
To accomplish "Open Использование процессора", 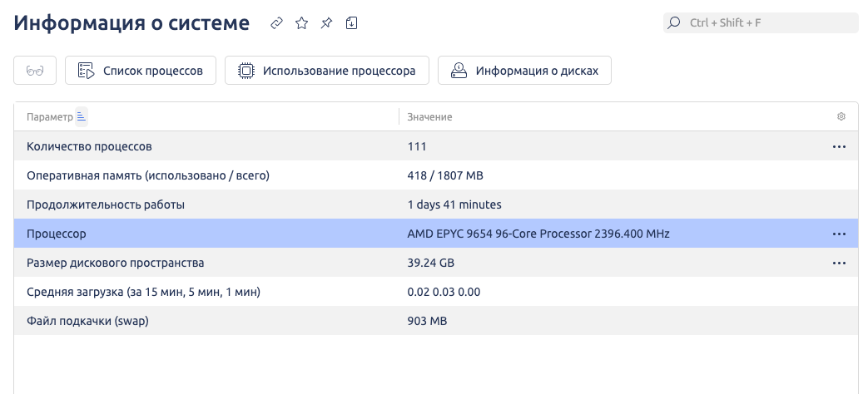I will click(326, 71).
